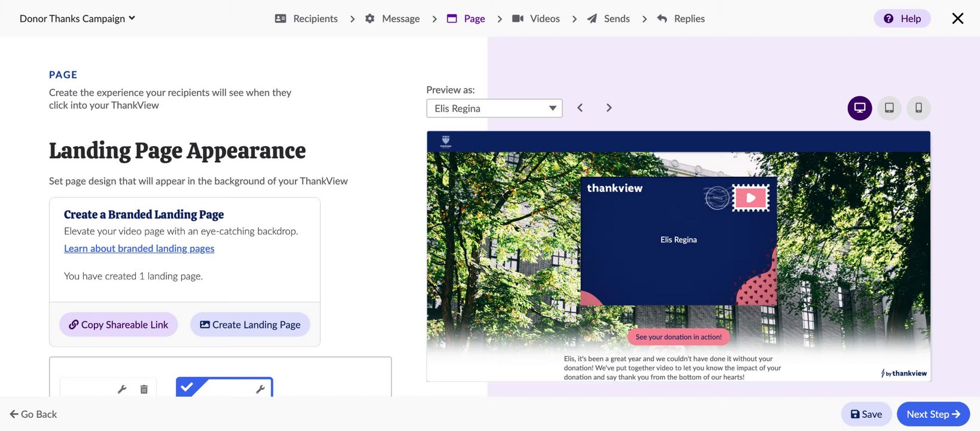
Task: Click the 'by thankview' footer logo
Action: (x=904, y=374)
